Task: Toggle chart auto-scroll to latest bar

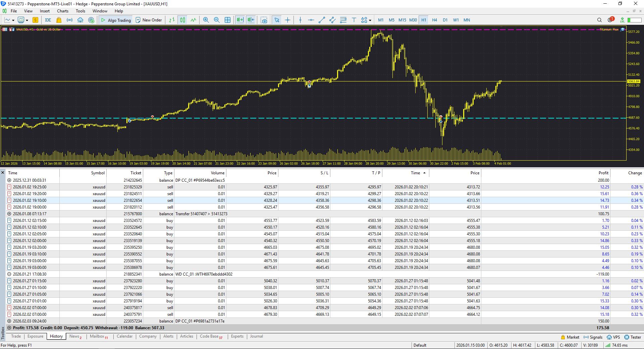Action: pyautogui.click(x=240, y=20)
